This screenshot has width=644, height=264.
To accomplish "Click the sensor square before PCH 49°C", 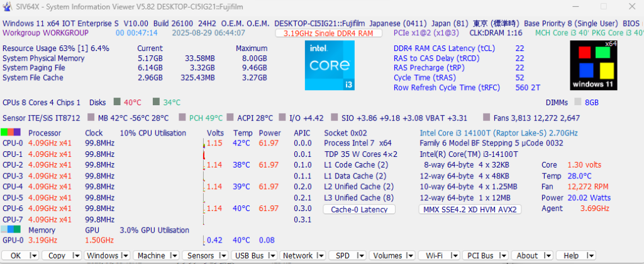I will click(182, 118).
